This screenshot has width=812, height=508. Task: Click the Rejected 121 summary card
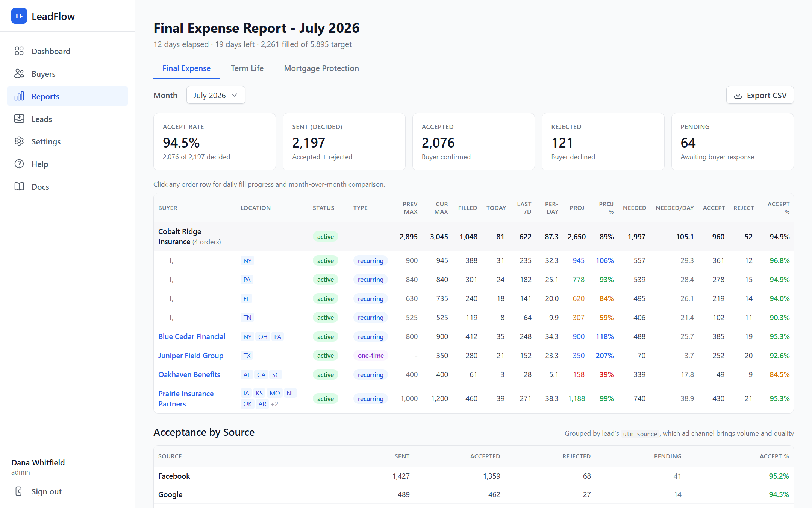603,142
